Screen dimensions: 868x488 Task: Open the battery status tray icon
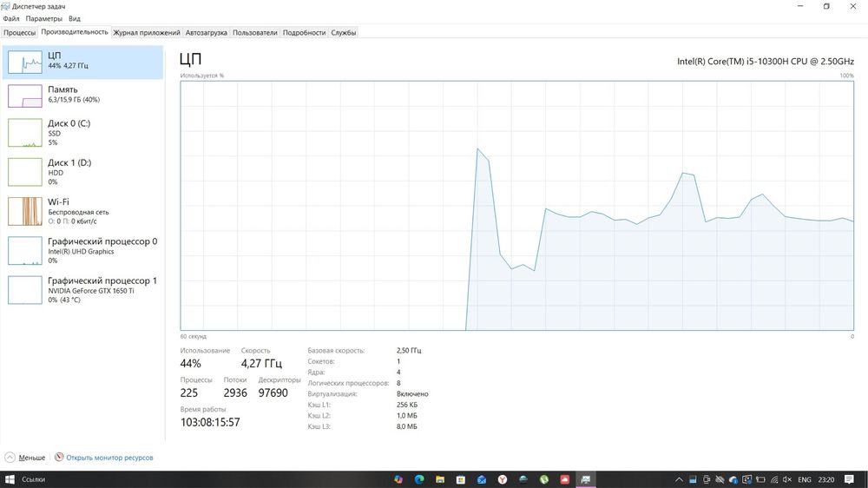tap(760, 479)
